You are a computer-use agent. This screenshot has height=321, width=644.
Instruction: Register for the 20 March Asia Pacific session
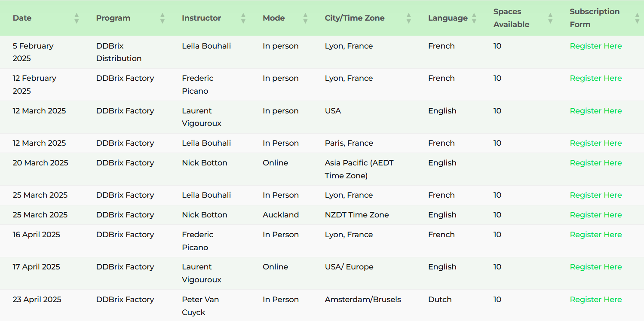(x=595, y=163)
